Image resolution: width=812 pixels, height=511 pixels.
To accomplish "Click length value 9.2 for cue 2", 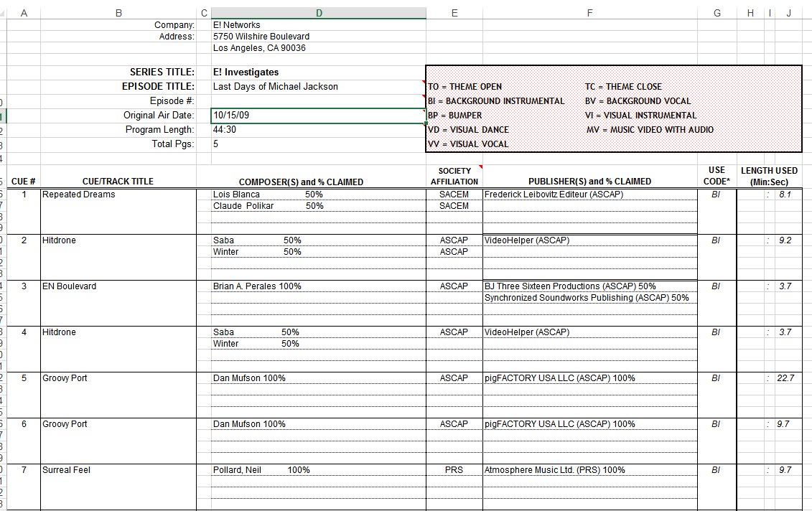I will pos(785,240).
